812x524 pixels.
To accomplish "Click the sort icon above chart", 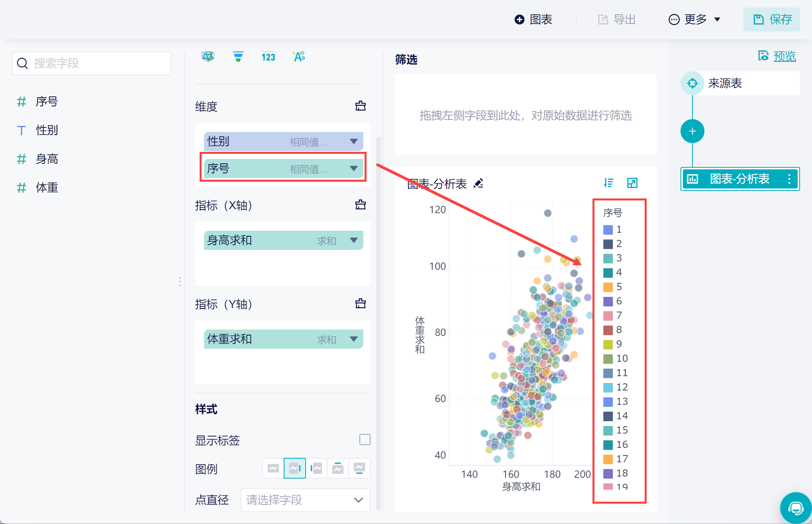I will 608,183.
